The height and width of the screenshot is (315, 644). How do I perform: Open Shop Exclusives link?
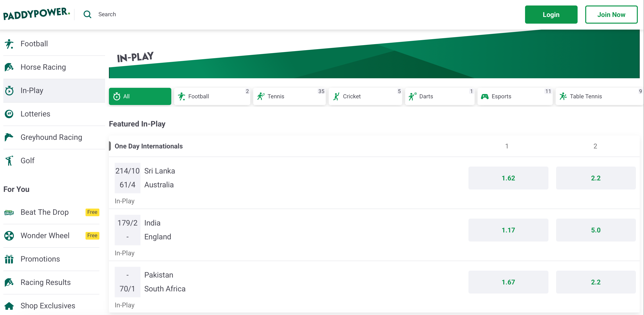[52, 306]
